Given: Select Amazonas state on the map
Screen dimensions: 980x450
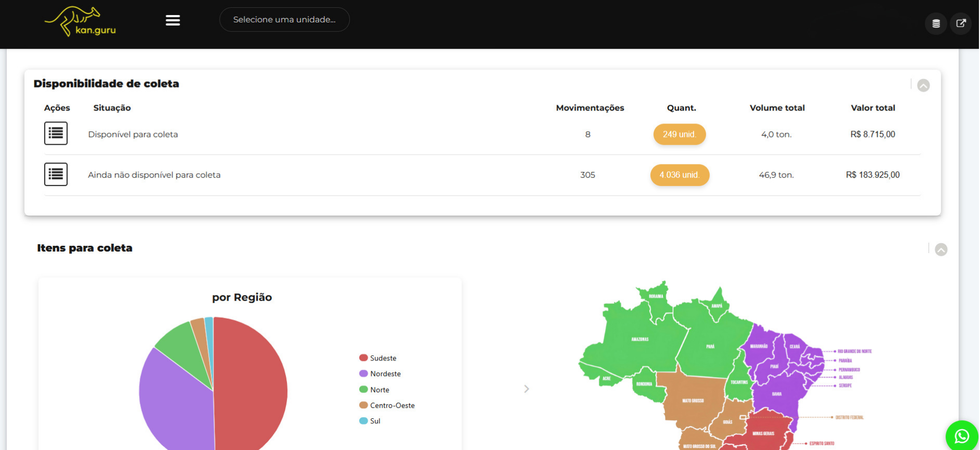Looking at the screenshot, I should (640, 339).
